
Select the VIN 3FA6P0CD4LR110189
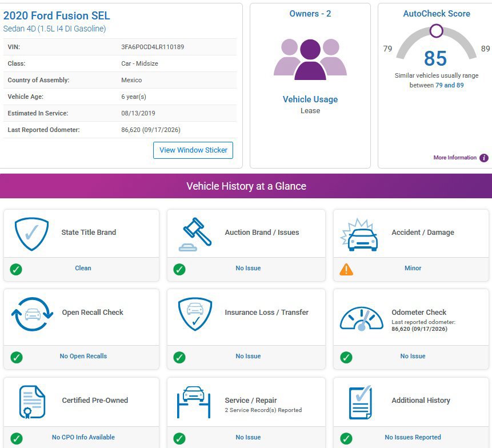pyautogui.click(x=153, y=47)
